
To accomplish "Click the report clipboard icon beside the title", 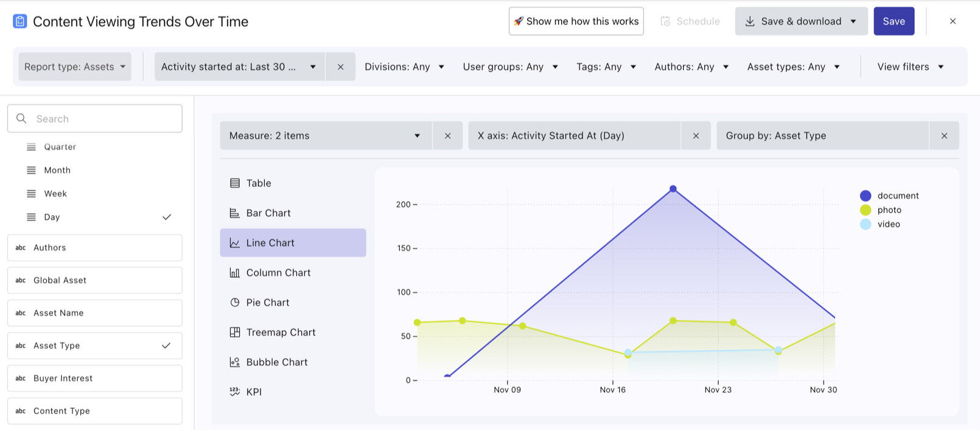I will tap(20, 21).
